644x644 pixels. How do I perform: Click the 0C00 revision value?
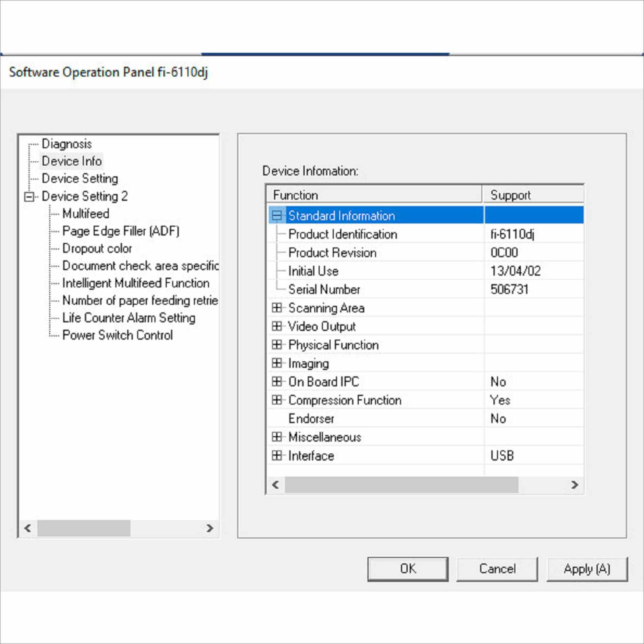point(504,252)
